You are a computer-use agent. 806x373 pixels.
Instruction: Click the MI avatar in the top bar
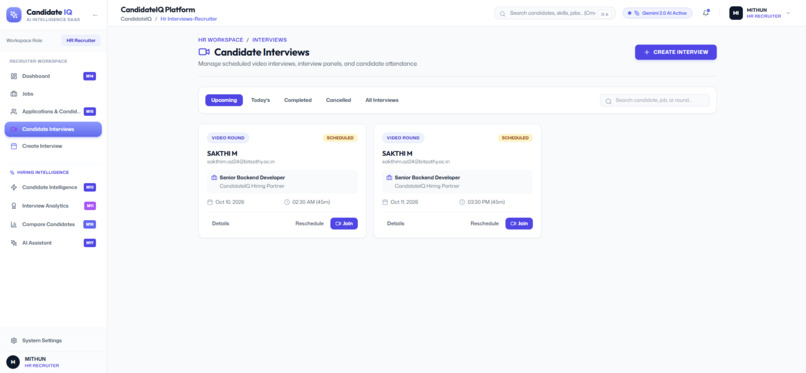[736, 13]
